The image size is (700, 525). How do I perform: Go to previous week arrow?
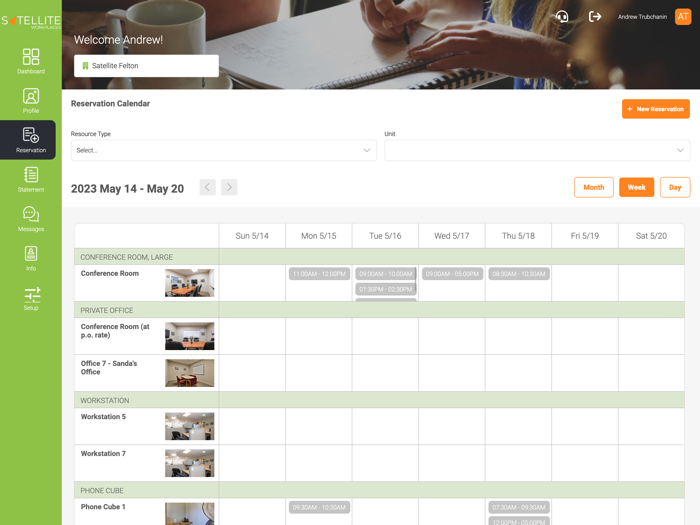point(208,188)
